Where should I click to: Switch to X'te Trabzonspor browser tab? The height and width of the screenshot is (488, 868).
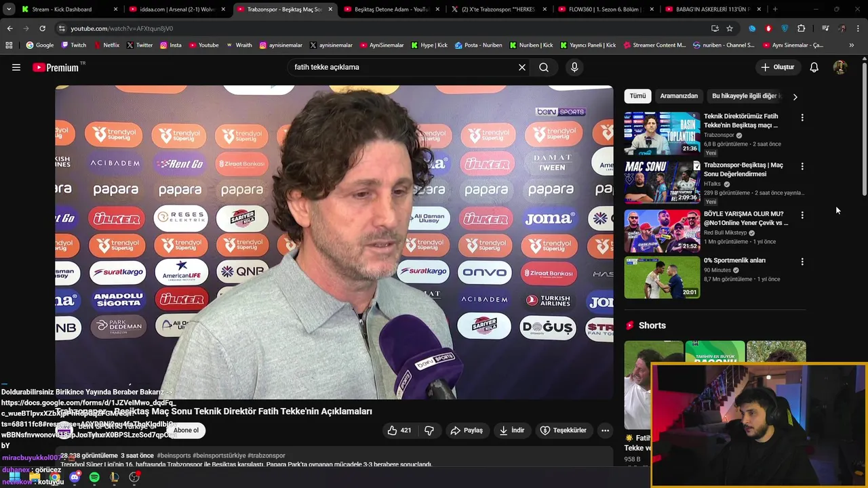coord(499,9)
